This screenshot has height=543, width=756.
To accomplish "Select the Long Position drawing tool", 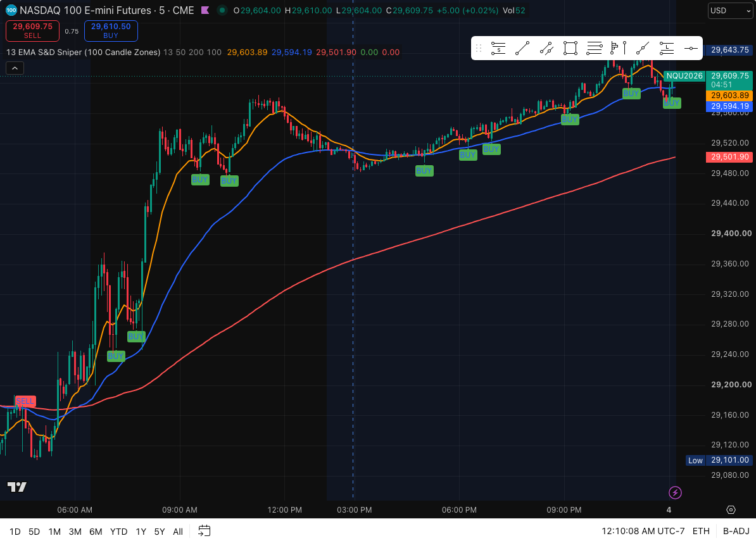I will (x=667, y=48).
